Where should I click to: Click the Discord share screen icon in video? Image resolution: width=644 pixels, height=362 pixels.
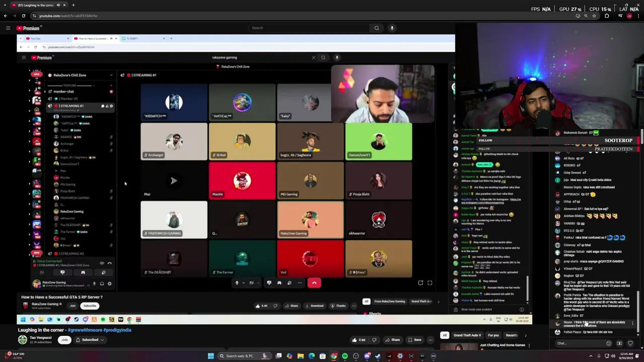coord(269,283)
